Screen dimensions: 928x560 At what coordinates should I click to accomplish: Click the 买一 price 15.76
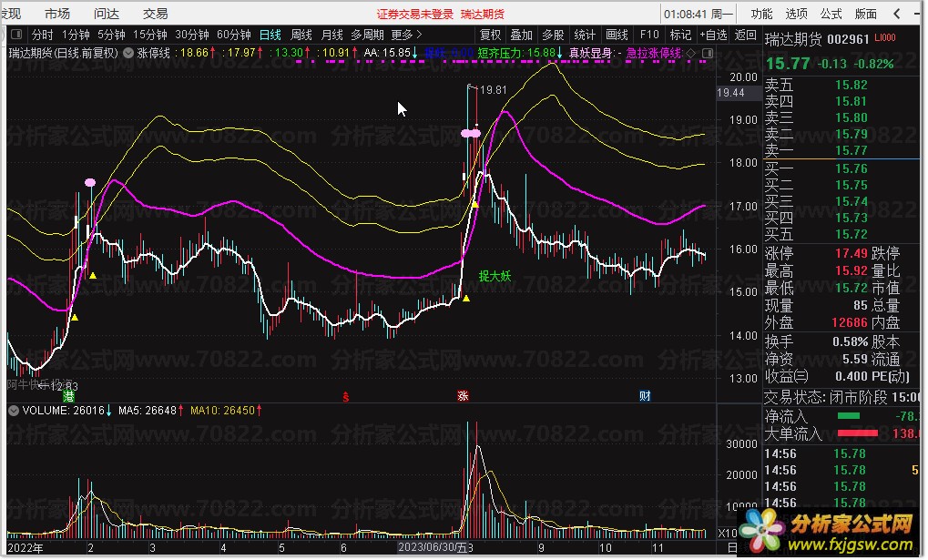[x=852, y=169]
